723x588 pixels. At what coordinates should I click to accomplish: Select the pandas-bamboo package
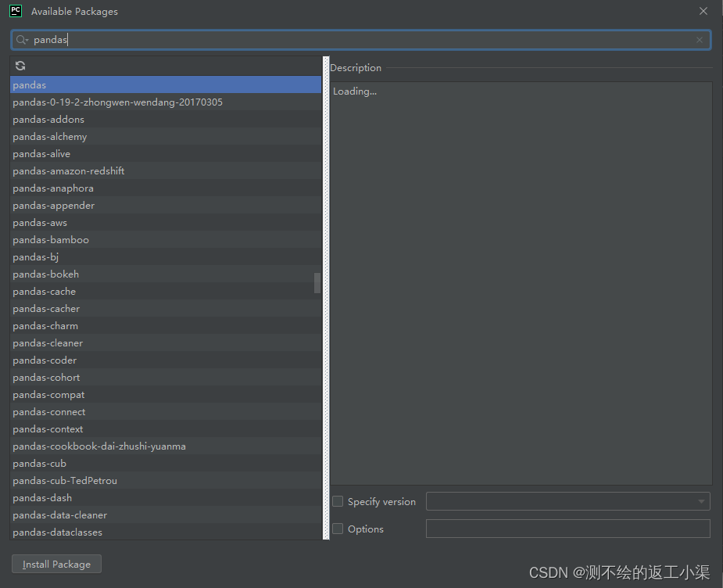166,240
